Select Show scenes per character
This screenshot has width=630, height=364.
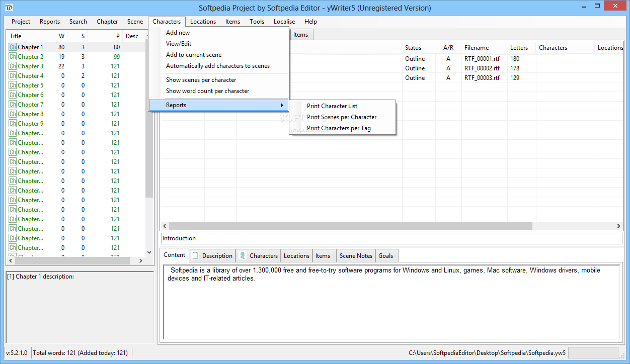pyautogui.click(x=219, y=80)
